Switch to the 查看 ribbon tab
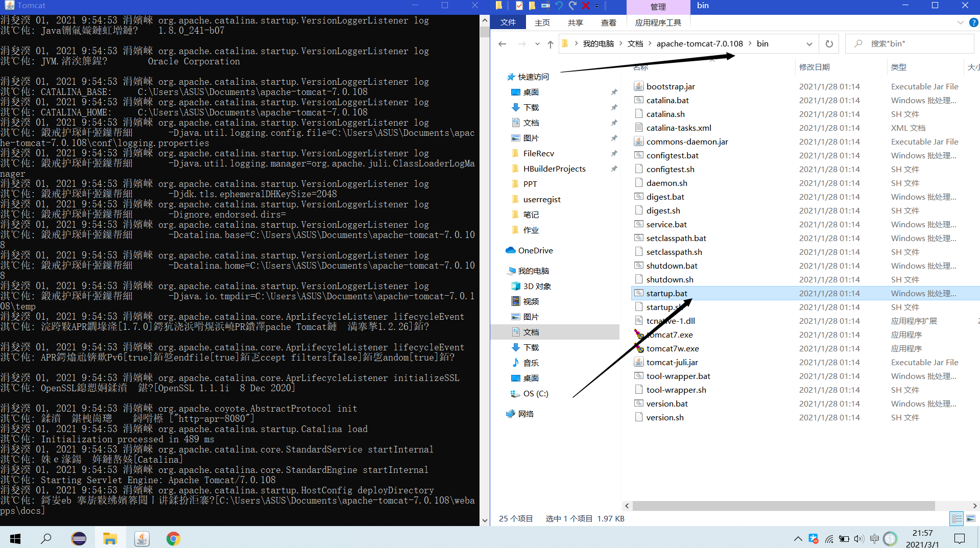This screenshot has height=548, width=980. click(x=608, y=22)
